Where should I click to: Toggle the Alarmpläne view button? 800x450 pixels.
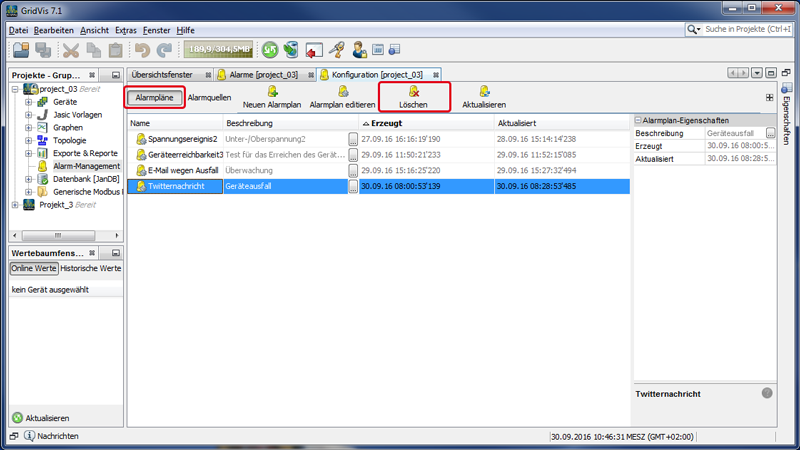pos(155,98)
